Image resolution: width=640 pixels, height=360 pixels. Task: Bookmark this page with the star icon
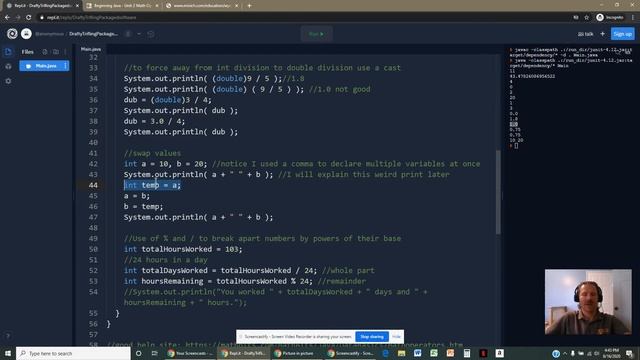tap(587, 18)
